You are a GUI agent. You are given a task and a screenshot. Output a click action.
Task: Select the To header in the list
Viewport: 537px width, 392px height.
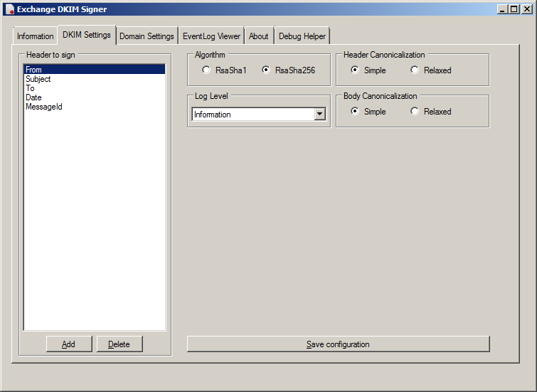point(95,88)
